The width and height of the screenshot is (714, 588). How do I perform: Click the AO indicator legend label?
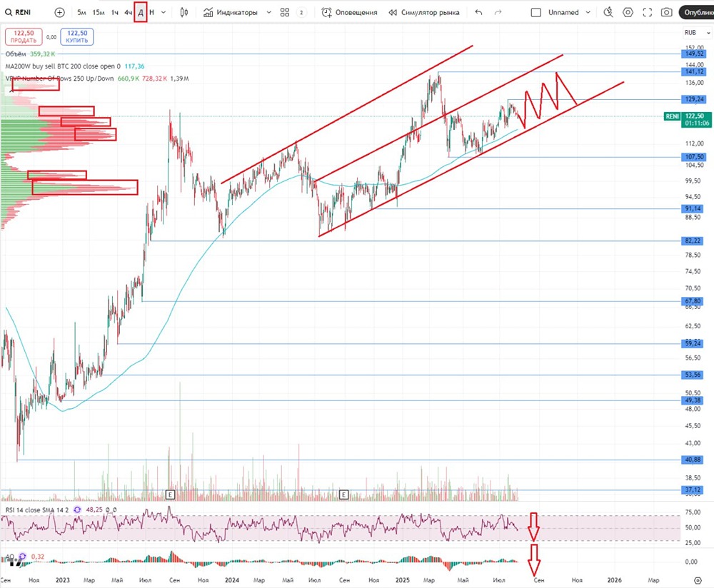(9, 557)
